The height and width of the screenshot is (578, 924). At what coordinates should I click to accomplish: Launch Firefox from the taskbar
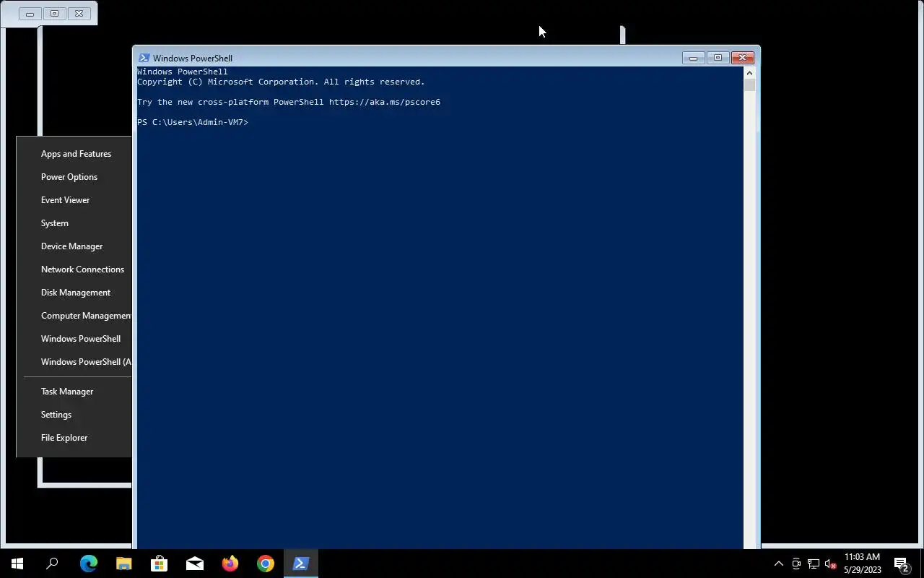(x=230, y=564)
